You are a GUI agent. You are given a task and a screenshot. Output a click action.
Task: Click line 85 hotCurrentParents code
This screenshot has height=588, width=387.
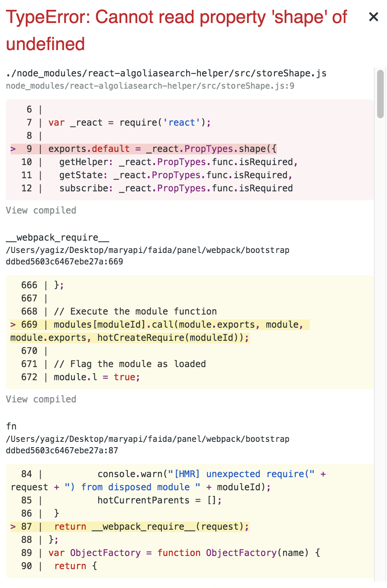(x=159, y=500)
